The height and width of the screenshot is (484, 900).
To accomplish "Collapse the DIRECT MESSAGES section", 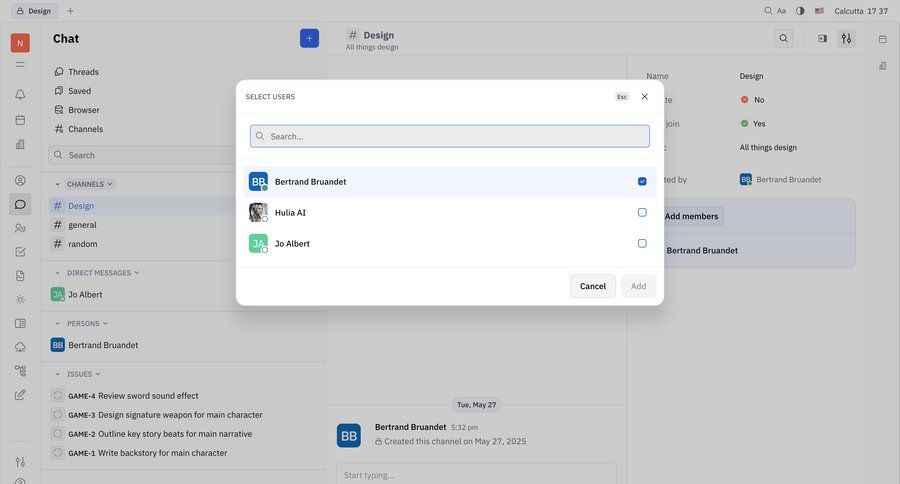I will tap(57, 273).
